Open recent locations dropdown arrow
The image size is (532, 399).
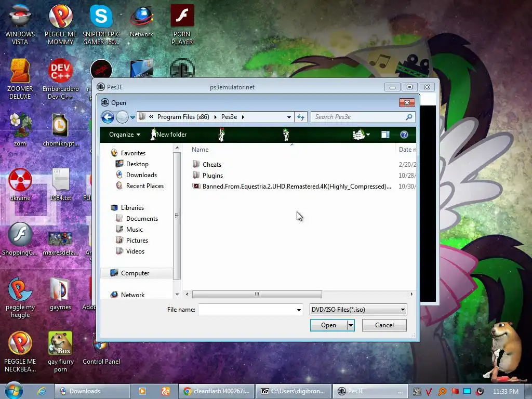click(132, 117)
